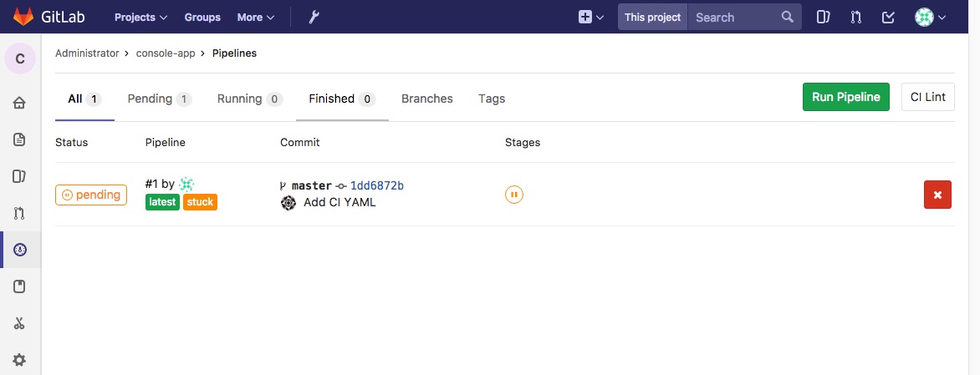Open merge requests icon in top navbar

tap(855, 17)
